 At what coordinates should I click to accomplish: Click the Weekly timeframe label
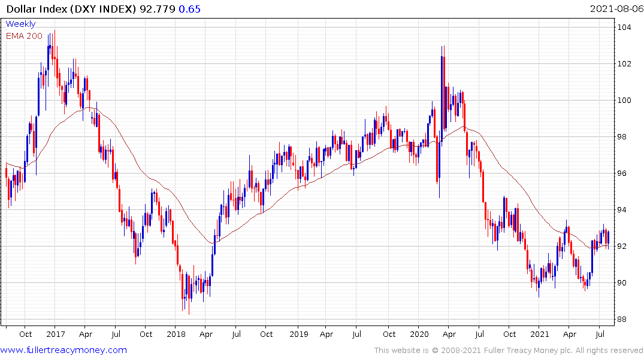20,24
